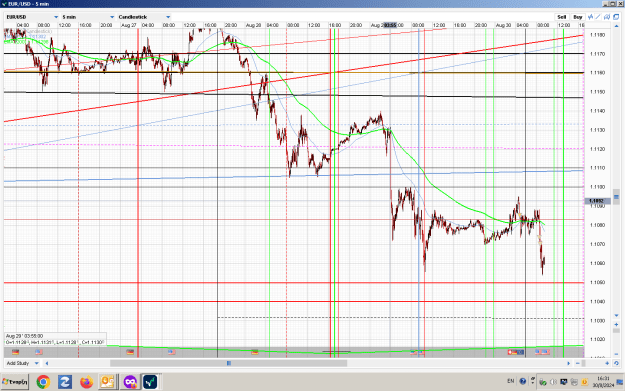Image resolution: width=625 pixels, height=391 pixels.
Task: Click the price axis scroll up arrow
Action: pyautogui.click(x=616, y=26)
